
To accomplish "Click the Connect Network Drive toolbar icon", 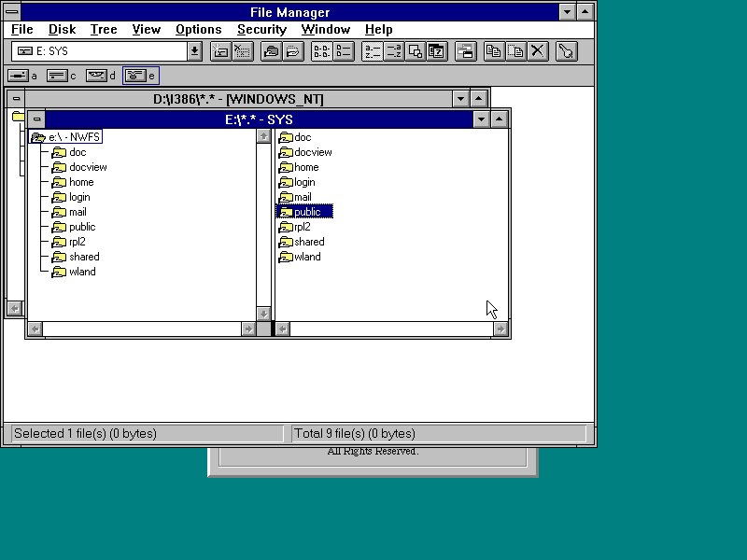I will click(x=220, y=51).
